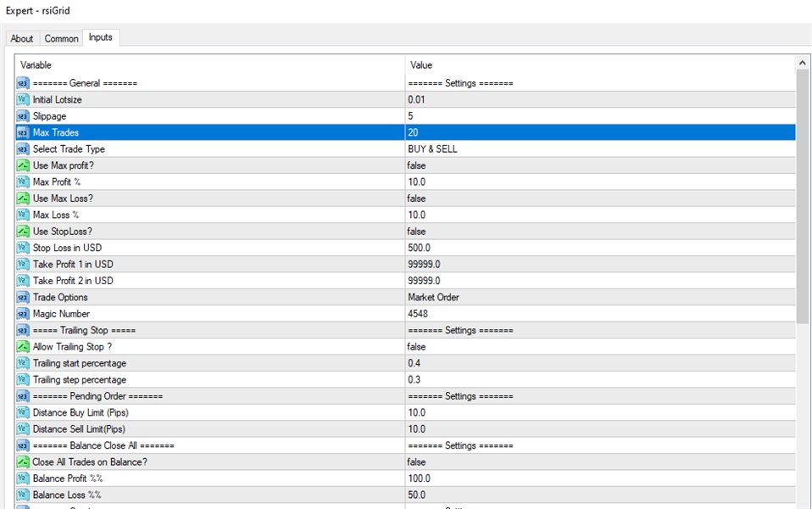The height and width of the screenshot is (509, 812).
Task: Click the icon next to Trade Options
Action: click(x=23, y=298)
